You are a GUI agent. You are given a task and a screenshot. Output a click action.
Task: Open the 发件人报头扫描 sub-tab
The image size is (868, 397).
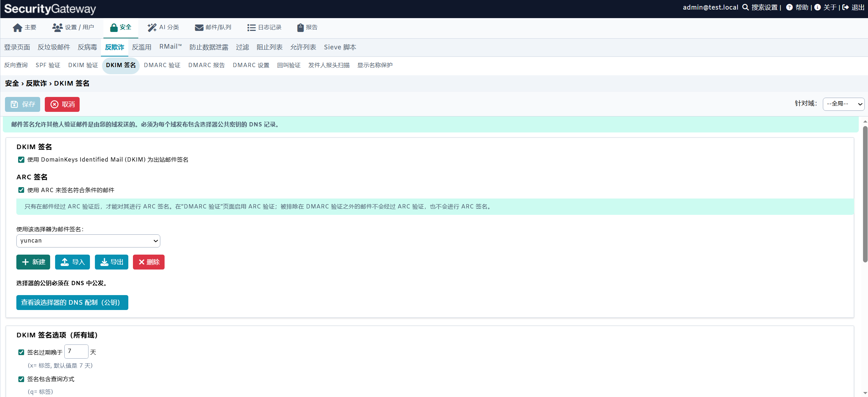click(x=329, y=65)
